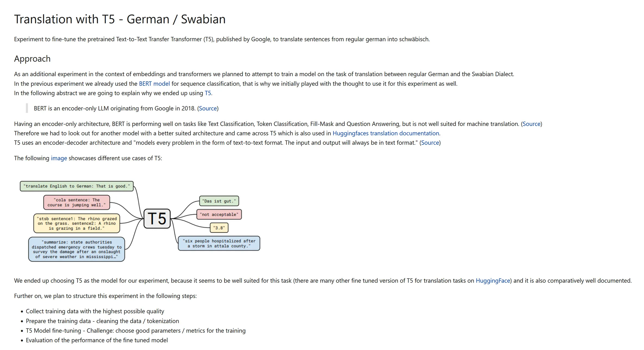The image size is (644, 350).
Task: Select the red "cola sentence" input box
Action: pos(77,202)
